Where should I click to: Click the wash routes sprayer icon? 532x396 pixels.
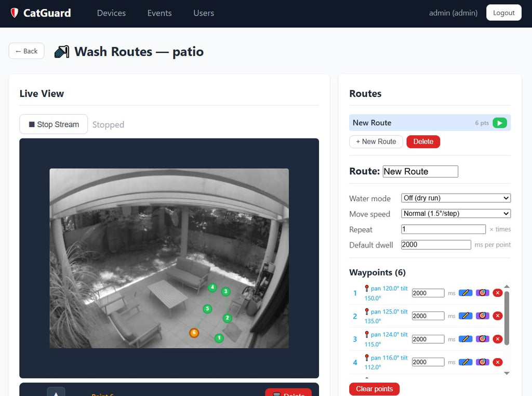[x=62, y=51]
